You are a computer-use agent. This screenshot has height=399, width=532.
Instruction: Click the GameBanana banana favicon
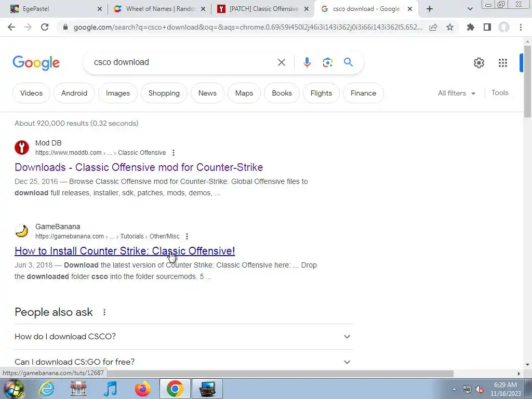point(22,231)
